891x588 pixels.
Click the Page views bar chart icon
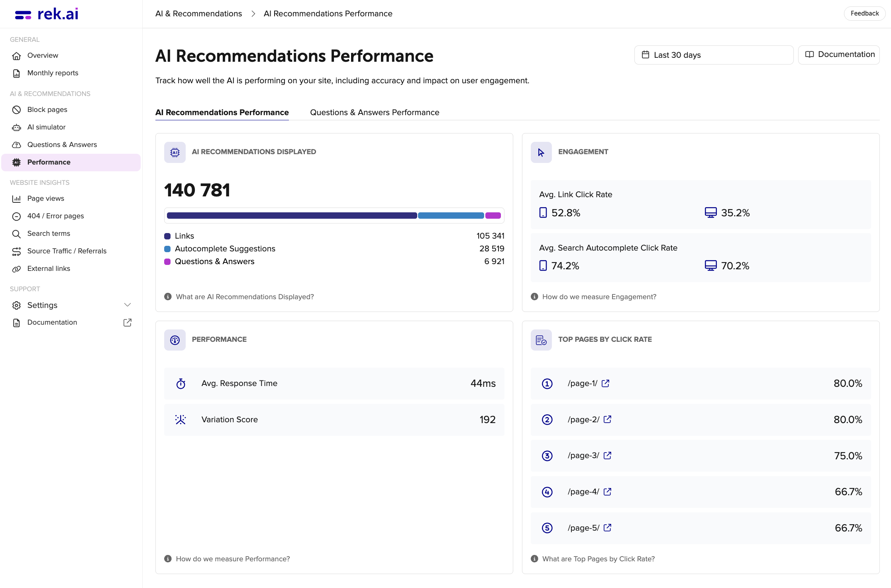[x=16, y=199]
